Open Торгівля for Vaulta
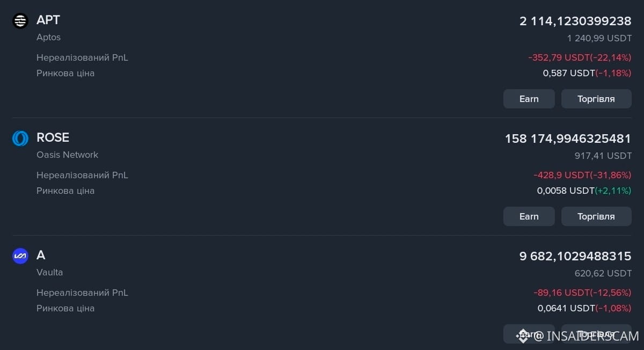This screenshot has width=644, height=350. pyautogui.click(x=596, y=334)
